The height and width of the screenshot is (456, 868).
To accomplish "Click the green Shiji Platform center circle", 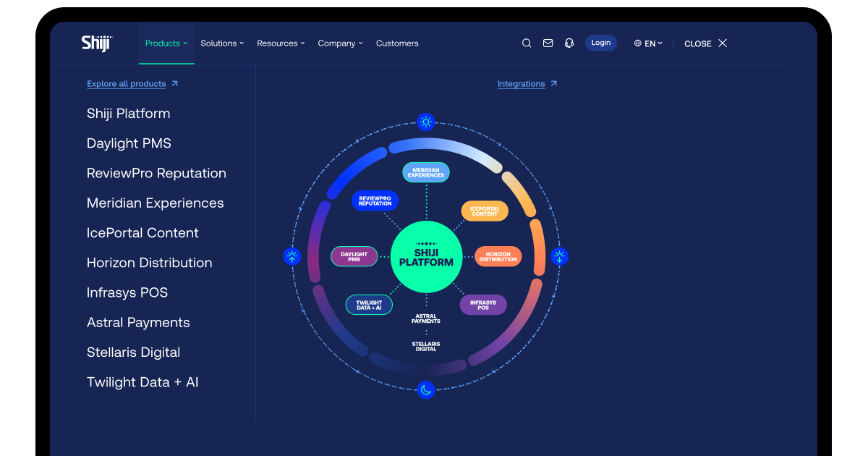I will [x=426, y=257].
